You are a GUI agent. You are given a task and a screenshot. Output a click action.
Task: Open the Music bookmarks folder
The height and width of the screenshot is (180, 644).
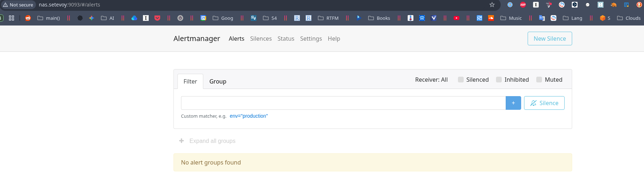pos(511,18)
